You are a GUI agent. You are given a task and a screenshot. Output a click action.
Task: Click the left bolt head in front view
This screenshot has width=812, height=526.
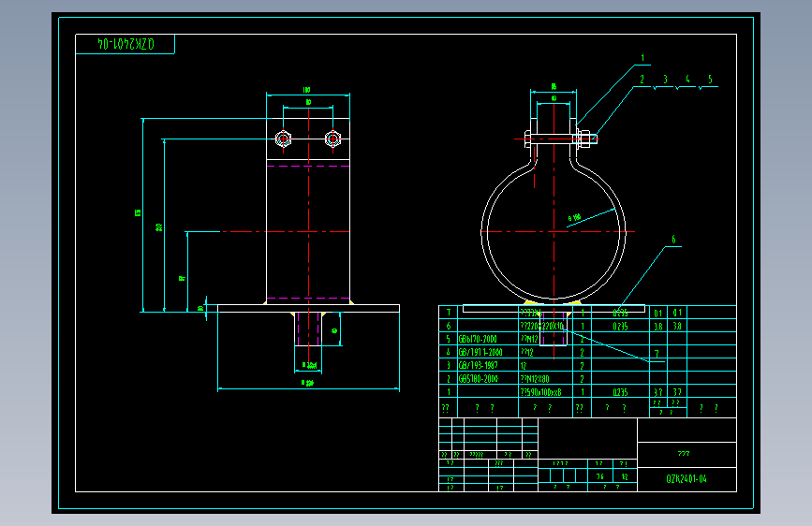[283, 139]
